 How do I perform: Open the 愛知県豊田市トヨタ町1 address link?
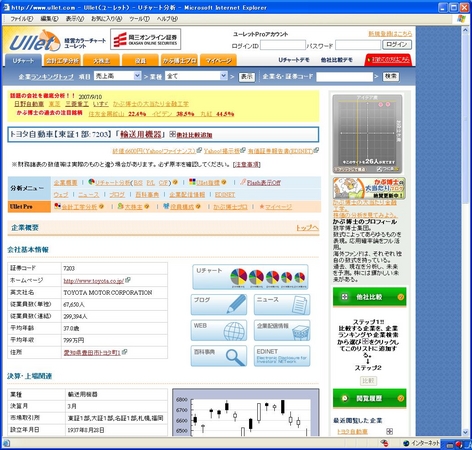(92, 352)
